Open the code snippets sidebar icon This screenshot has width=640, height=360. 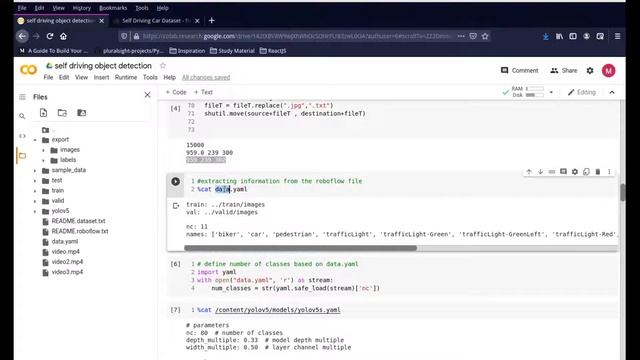[x=22, y=136]
